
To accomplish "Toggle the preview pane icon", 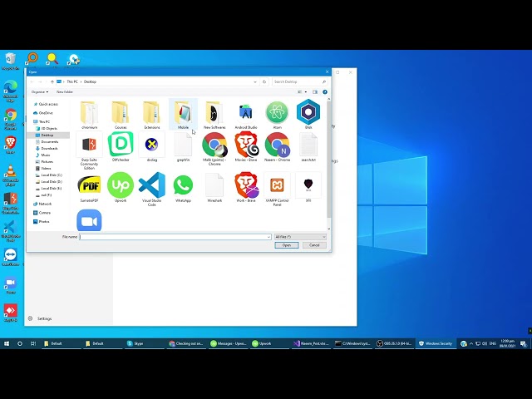I will coord(315,92).
